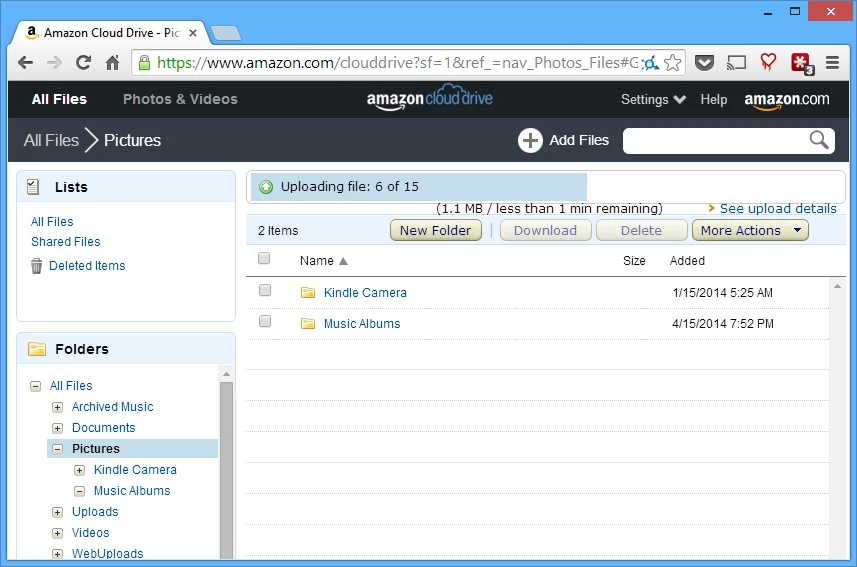This screenshot has height=567, width=857.
Task: Reload the page with the refresh icon
Action: tap(83, 63)
